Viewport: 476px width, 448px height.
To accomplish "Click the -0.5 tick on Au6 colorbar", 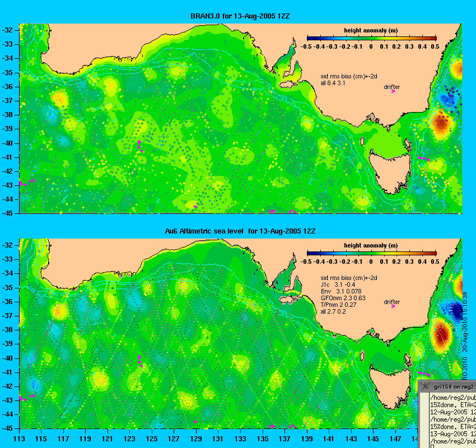I will click(306, 262).
